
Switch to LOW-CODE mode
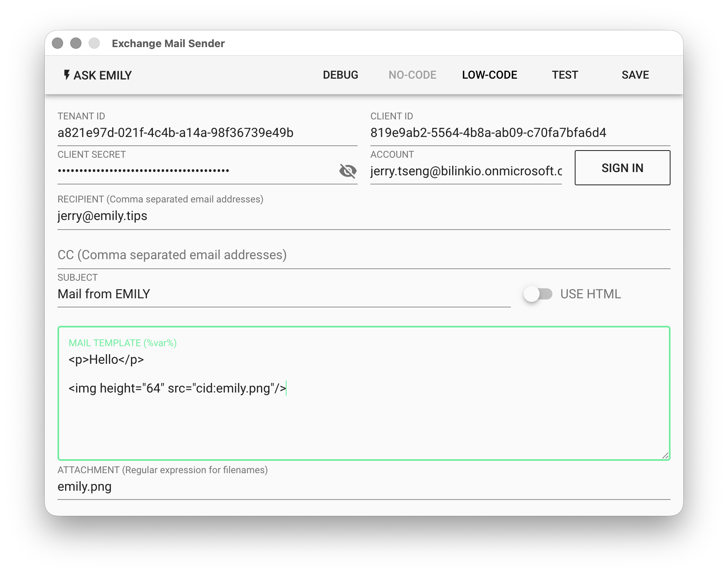pos(489,75)
